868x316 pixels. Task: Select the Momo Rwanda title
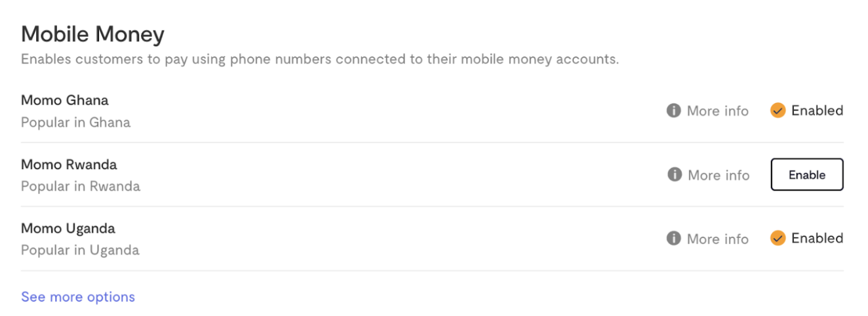point(69,165)
